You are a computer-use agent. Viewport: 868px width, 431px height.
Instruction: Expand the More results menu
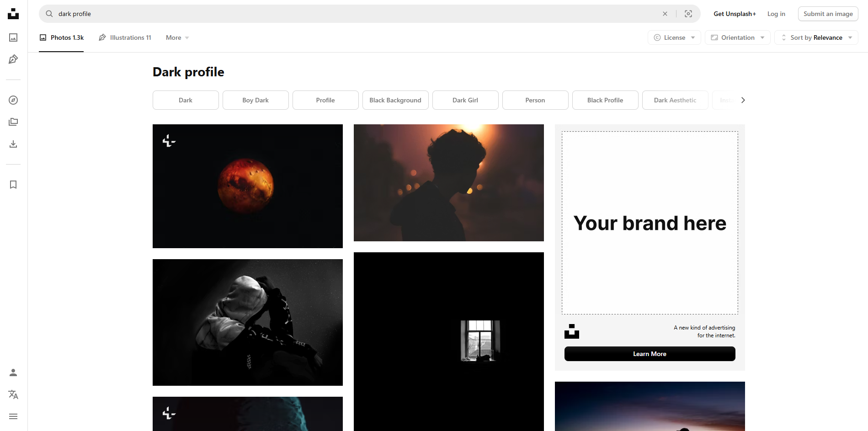point(176,37)
